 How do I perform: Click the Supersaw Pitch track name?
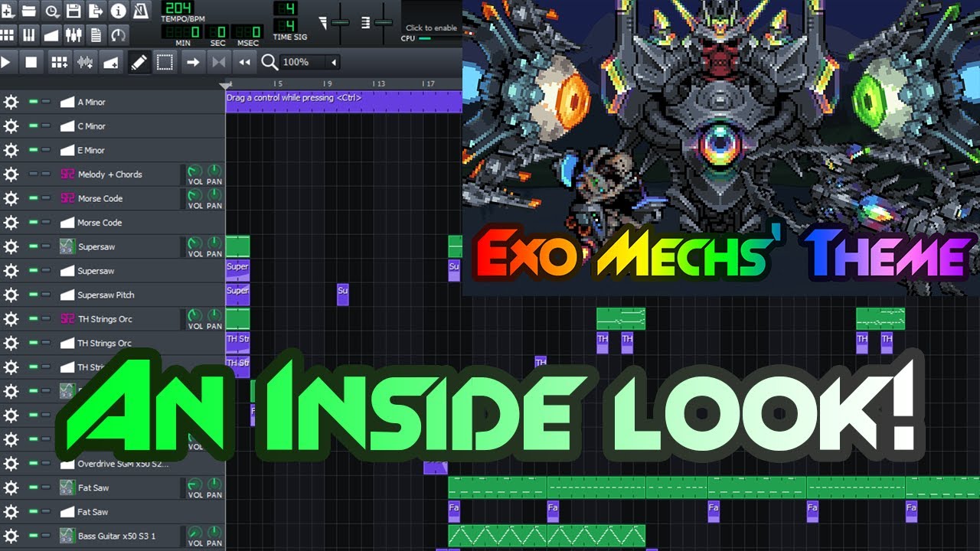tap(106, 295)
